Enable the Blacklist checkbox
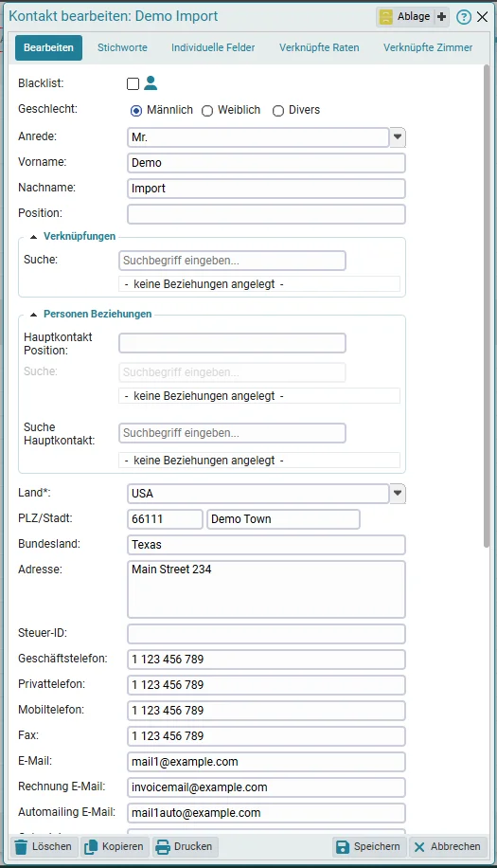The image size is (497, 868). click(x=133, y=83)
